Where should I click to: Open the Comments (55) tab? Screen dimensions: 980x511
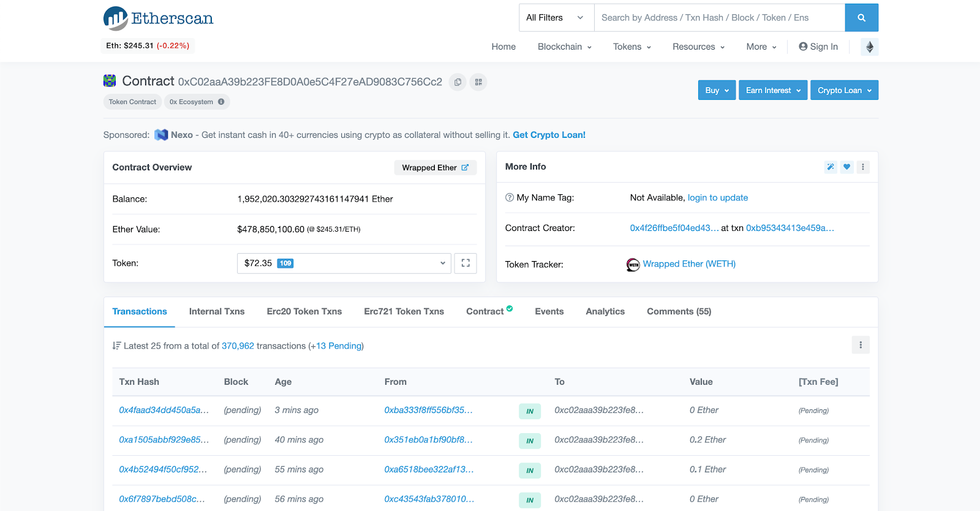(679, 311)
